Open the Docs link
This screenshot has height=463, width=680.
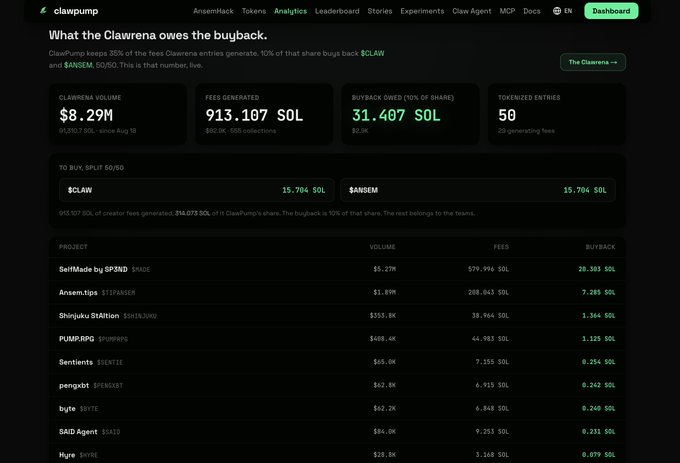coord(532,11)
